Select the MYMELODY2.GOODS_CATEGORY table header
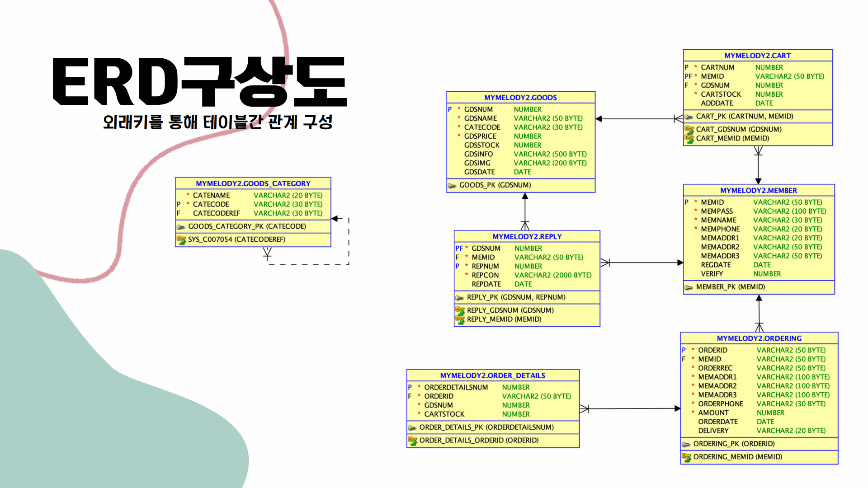868x488 pixels. tap(253, 183)
